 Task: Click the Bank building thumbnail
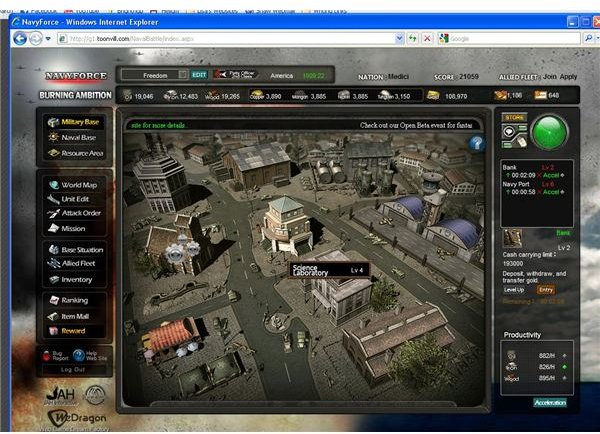512,238
